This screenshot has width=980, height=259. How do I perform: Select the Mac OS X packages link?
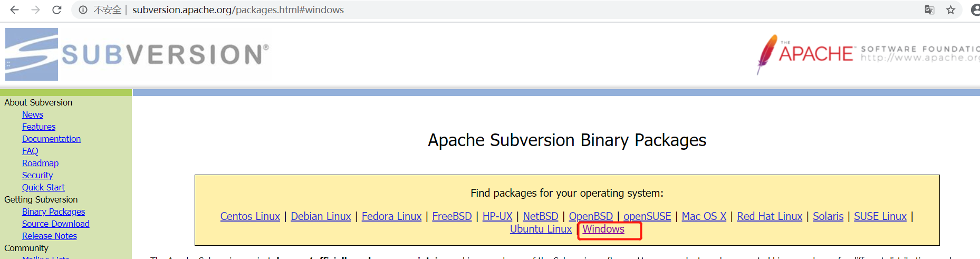(x=704, y=216)
